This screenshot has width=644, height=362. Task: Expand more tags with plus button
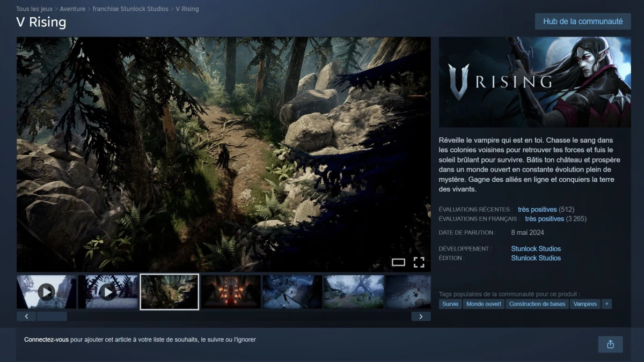[x=607, y=304]
